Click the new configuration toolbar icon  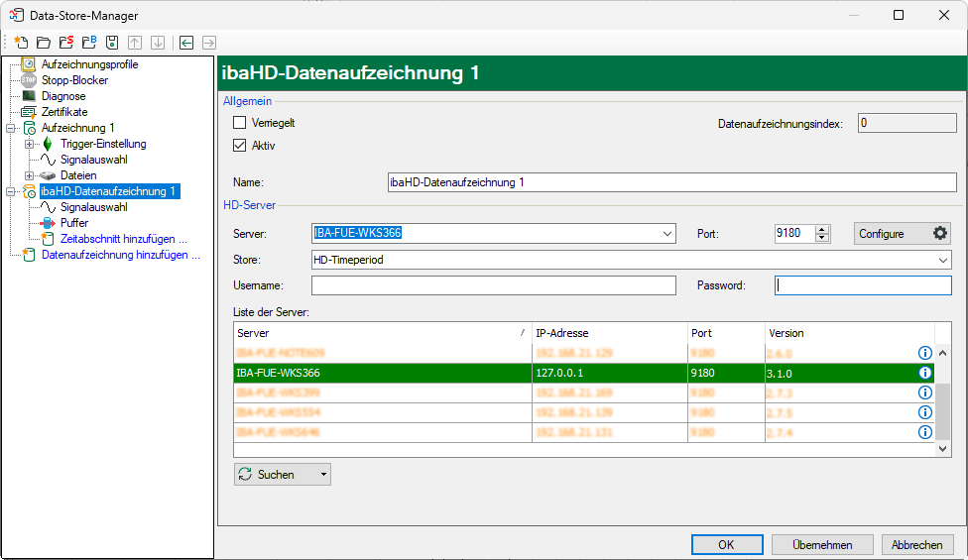tap(21, 43)
